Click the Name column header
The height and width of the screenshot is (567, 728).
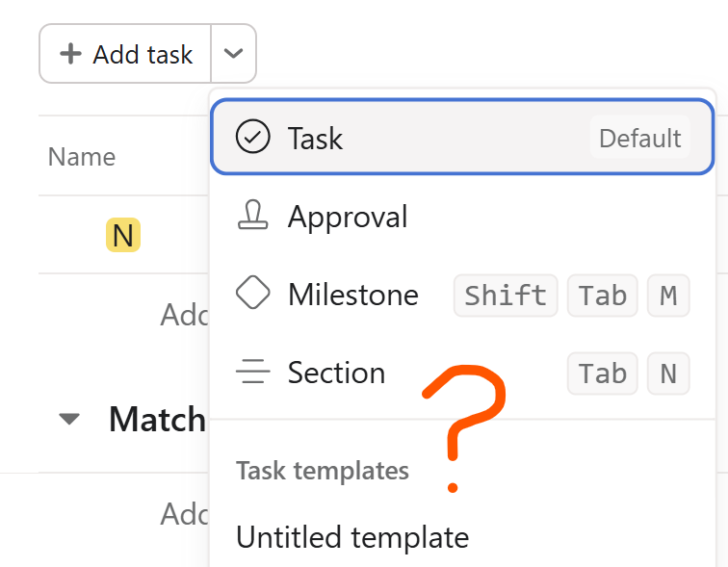pyautogui.click(x=82, y=156)
